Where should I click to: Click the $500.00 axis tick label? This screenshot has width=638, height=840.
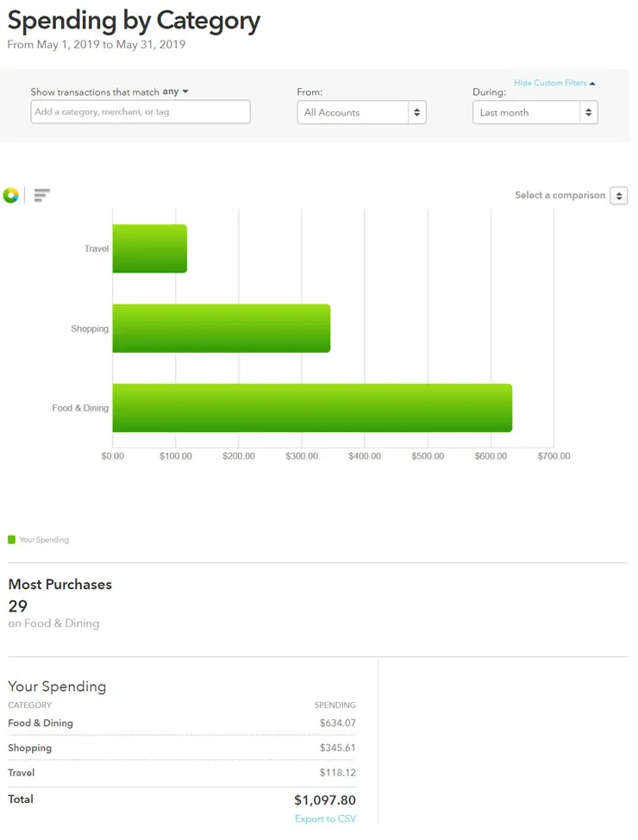coord(428,456)
